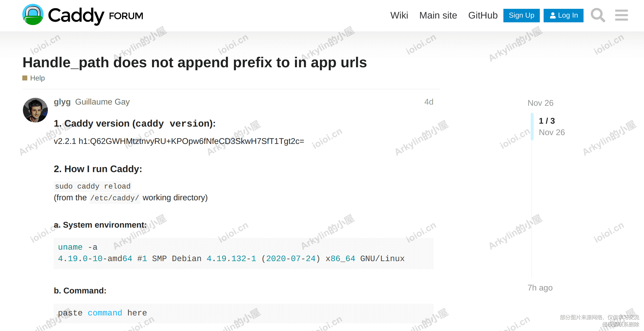Image resolution: width=644 pixels, height=331 pixels.
Task: Open the hamburger menu icon
Action: [621, 15]
